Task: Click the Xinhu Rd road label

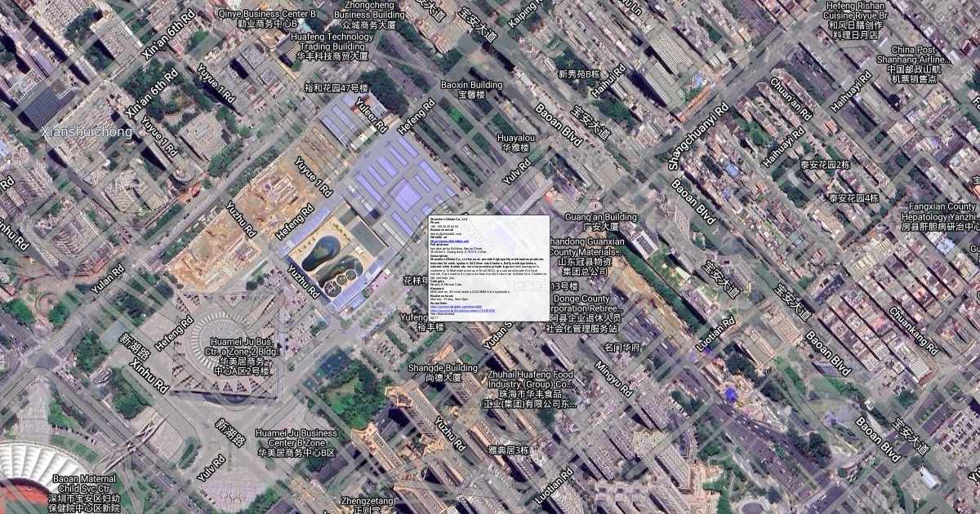Action: coord(148,376)
